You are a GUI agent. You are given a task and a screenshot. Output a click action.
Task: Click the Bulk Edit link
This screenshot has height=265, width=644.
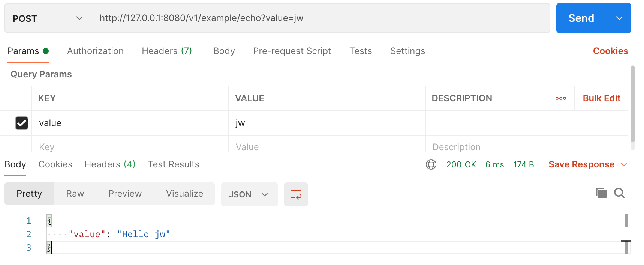click(601, 98)
